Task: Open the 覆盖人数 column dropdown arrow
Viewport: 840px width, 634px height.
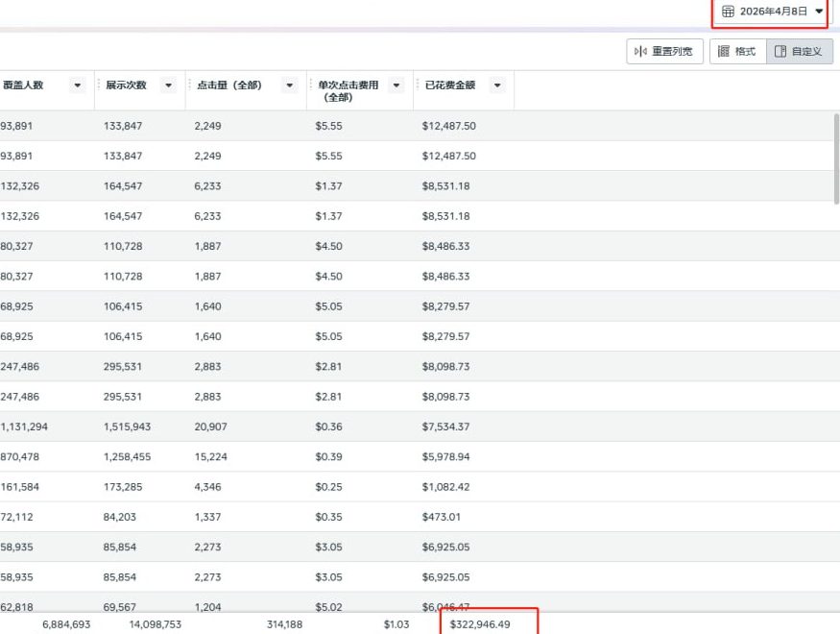Action: click(77, 85)
